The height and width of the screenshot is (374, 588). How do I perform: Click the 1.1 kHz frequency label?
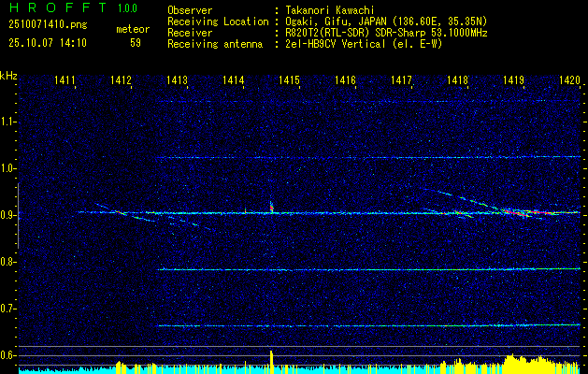(7, 122)
